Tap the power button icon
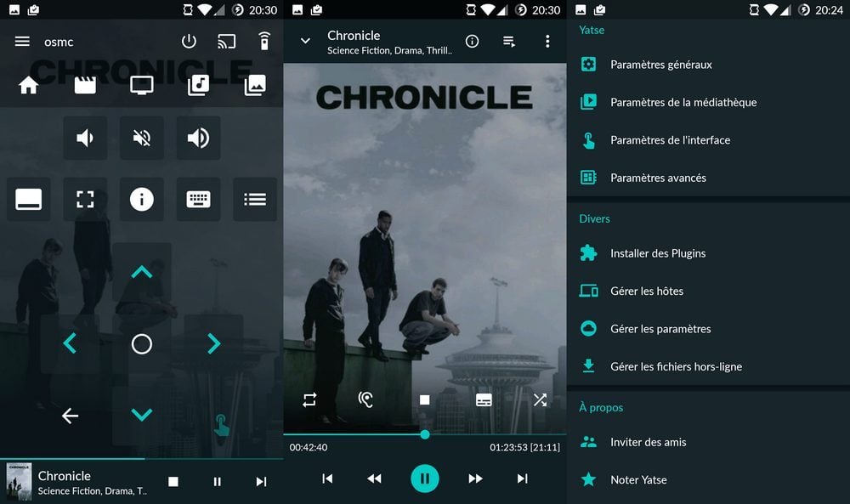 189,41
